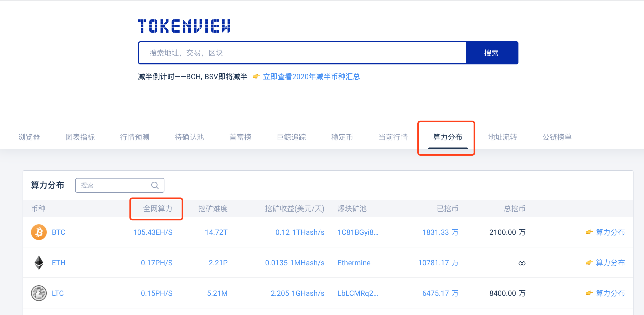Image resolution: width=644 pixels, height=315 pixels.
Task: Click LTC hashrate value 0.15PH/S
Action: click(157, 293)
